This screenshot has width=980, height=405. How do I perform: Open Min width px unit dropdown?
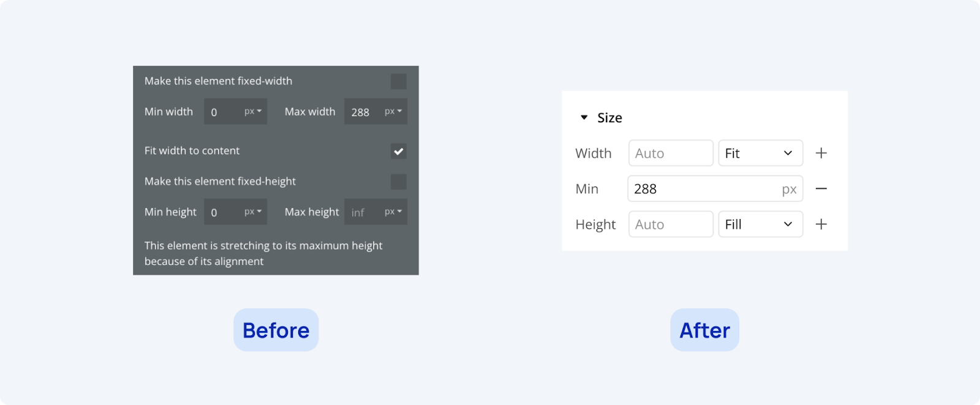pyautogui.click(x=253, y=111)
